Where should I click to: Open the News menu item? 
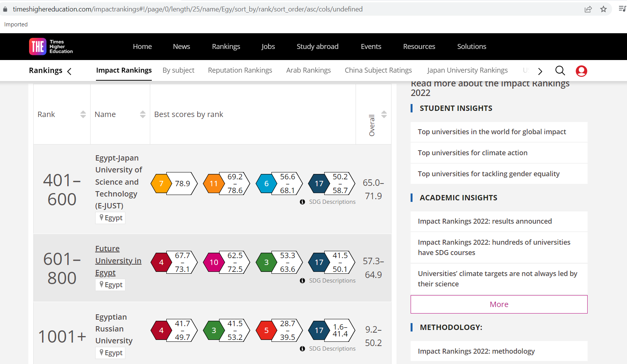(181, 47)
